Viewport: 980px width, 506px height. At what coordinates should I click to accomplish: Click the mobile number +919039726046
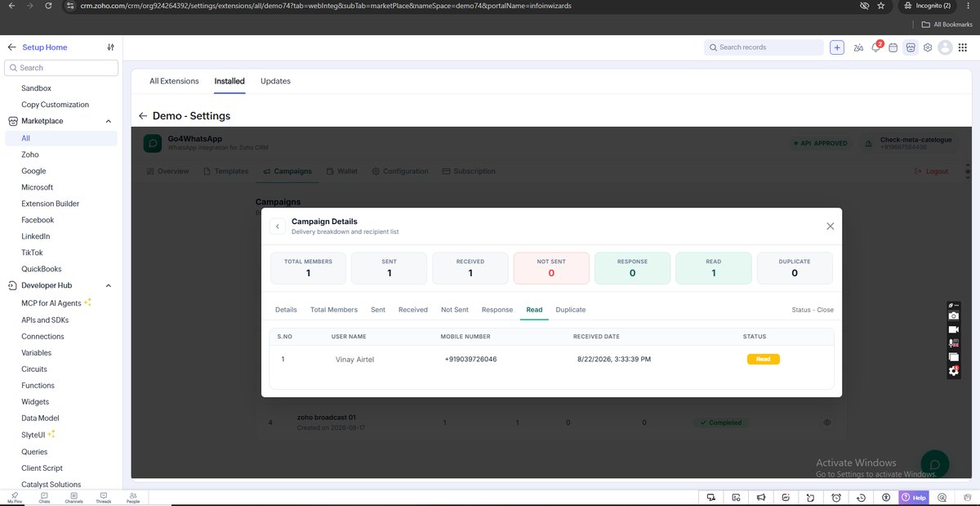click(470, 359)
